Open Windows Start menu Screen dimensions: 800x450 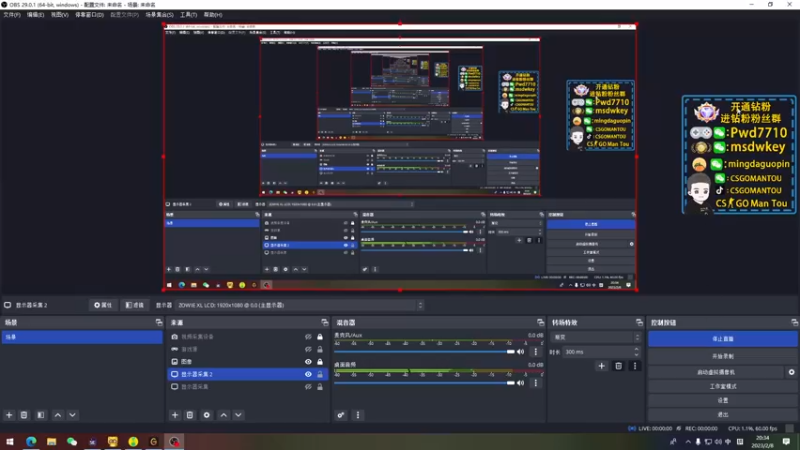pos(10,441)
